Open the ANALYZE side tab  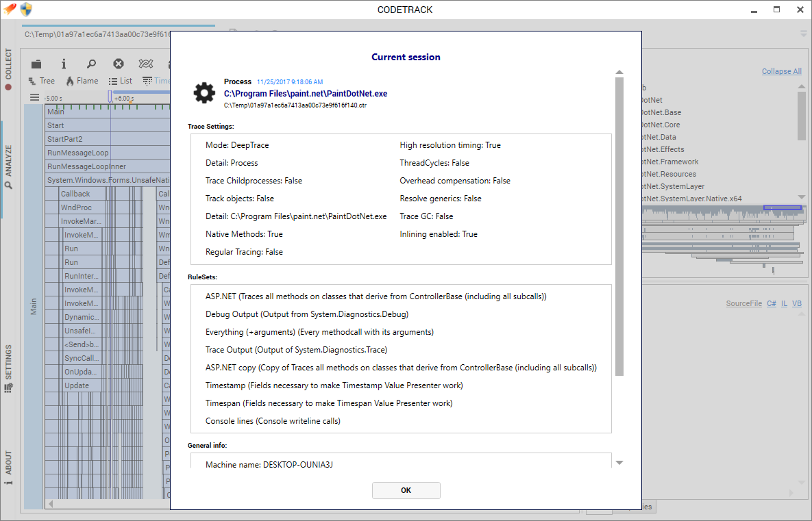(8, 166)
